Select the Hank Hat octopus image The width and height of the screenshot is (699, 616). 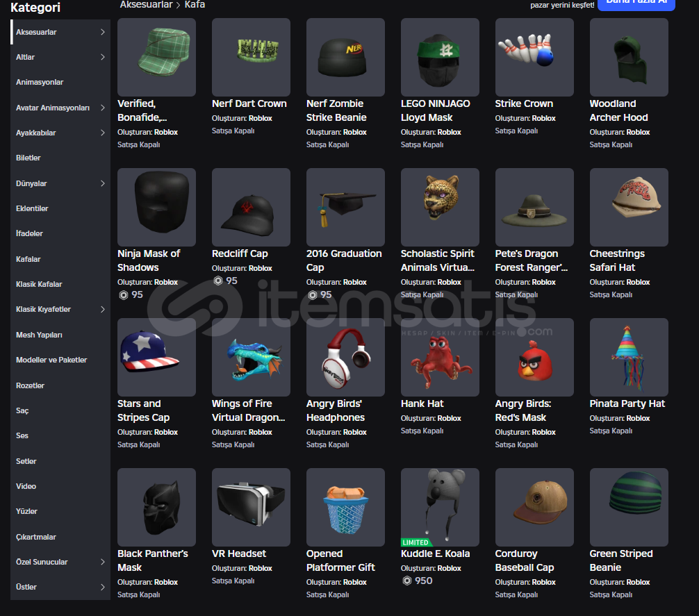coord(440,357)
